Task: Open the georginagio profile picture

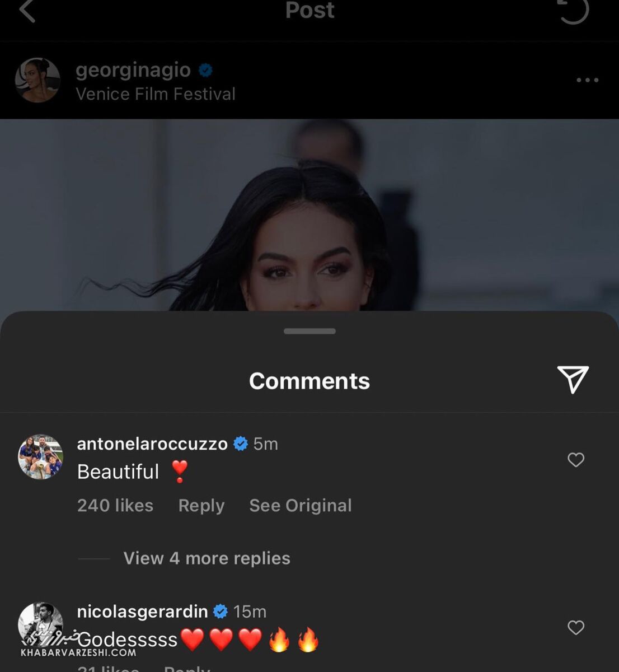Action: [37, 80]
